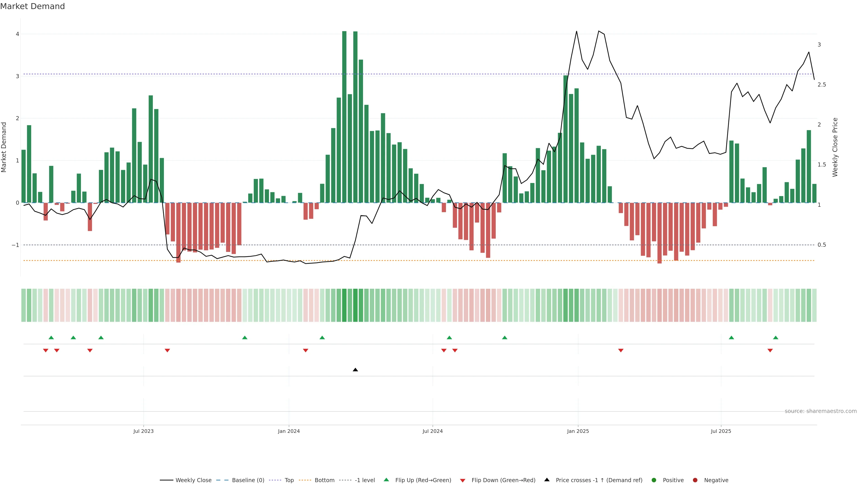Screen dimensions: 868x488
Task: Toggle the -1 level legend item
Action: click(x=365, y=480)
